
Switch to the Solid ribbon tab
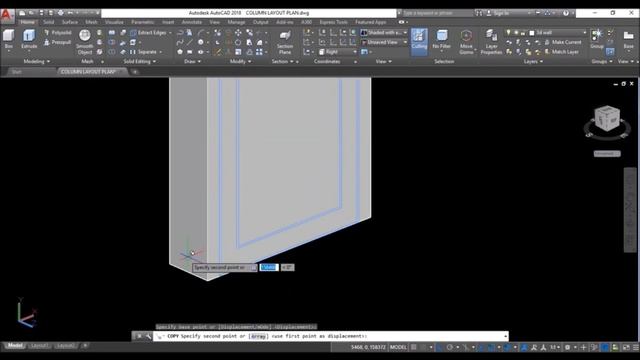(x=49, y=22)
